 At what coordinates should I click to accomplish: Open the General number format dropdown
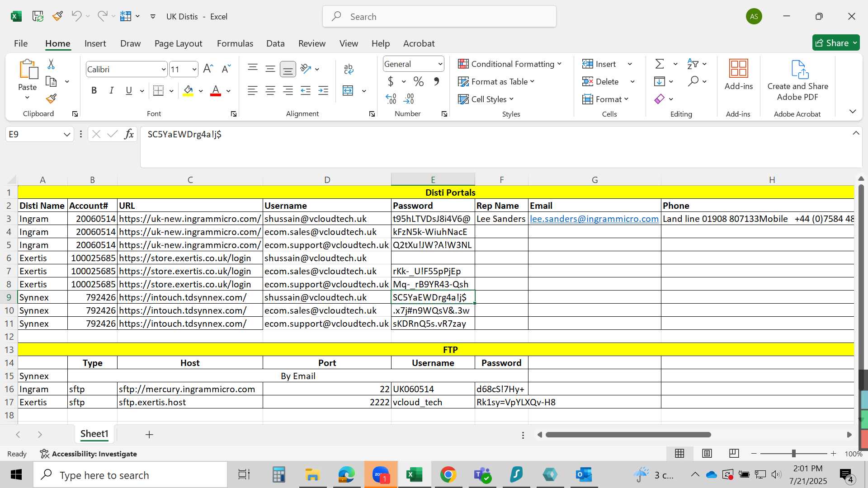pyautogui.click(x=440, y=64)
